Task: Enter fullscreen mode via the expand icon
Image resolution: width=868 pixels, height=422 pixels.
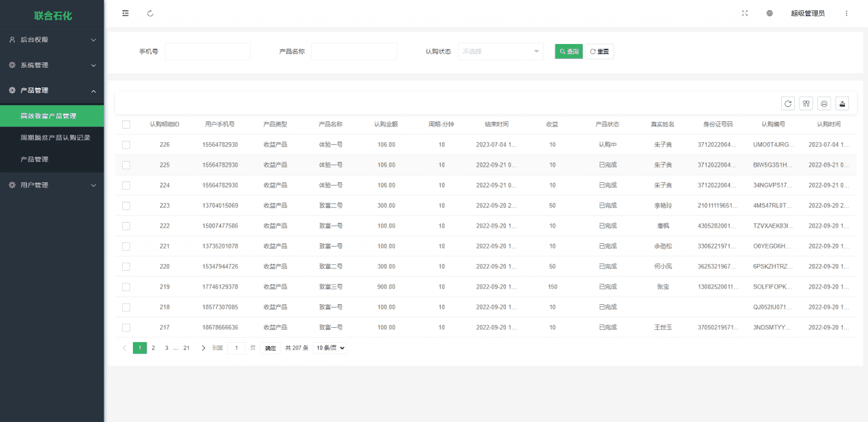Action: [x=745, y=13]
